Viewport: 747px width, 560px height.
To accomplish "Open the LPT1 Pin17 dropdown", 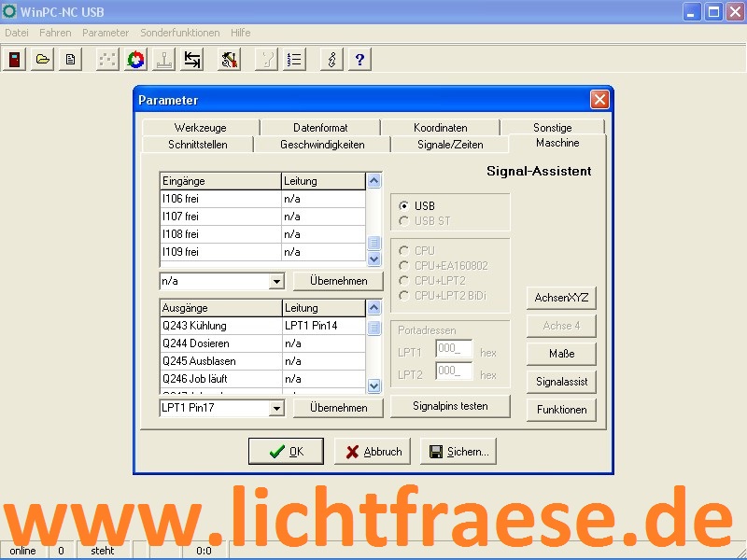I will click(276, 408).
